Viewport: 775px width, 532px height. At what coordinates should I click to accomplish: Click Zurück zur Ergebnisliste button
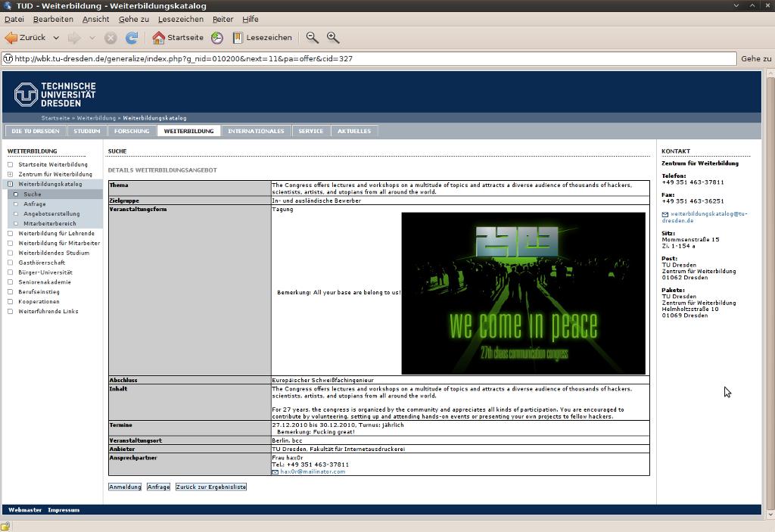click(211, 487)
